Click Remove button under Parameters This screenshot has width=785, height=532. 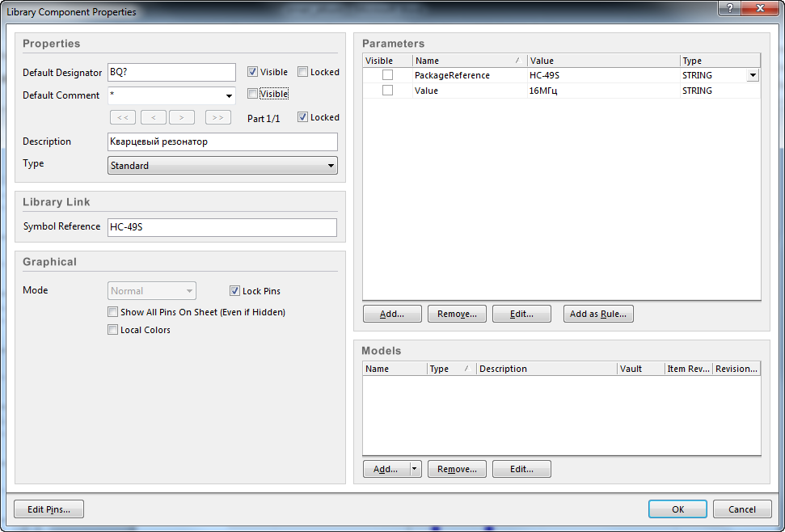click(x=457, y=314)
